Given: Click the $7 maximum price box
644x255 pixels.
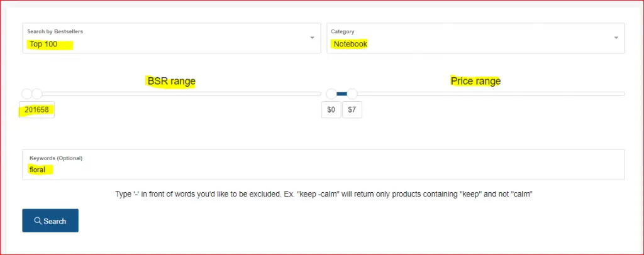Looking at the screenshot, I should point(352,110).
